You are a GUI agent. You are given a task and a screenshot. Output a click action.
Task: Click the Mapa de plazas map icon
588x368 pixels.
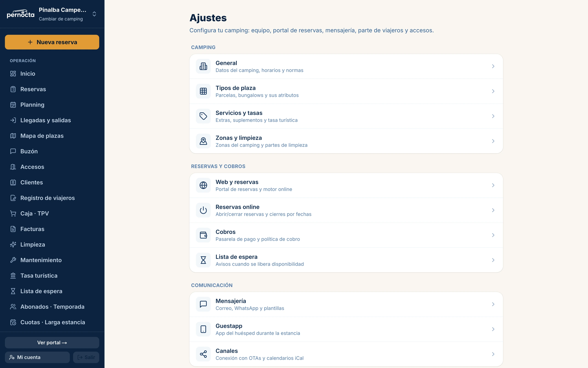(x=13, y=136)
